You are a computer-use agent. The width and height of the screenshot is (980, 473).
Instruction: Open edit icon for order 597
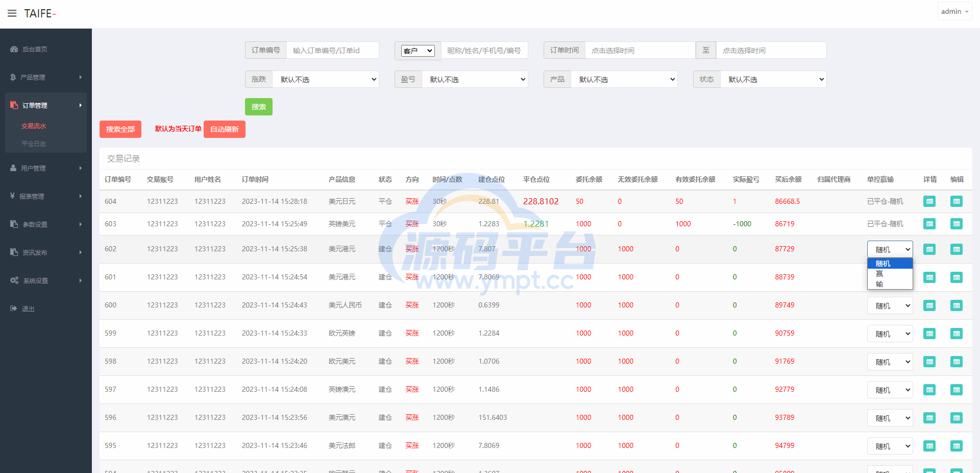coord(957,390)
